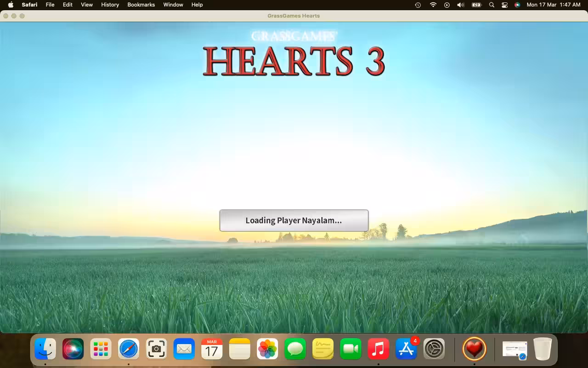
Task: Click the Siri menu bar icon
Action: click(517, 5)
